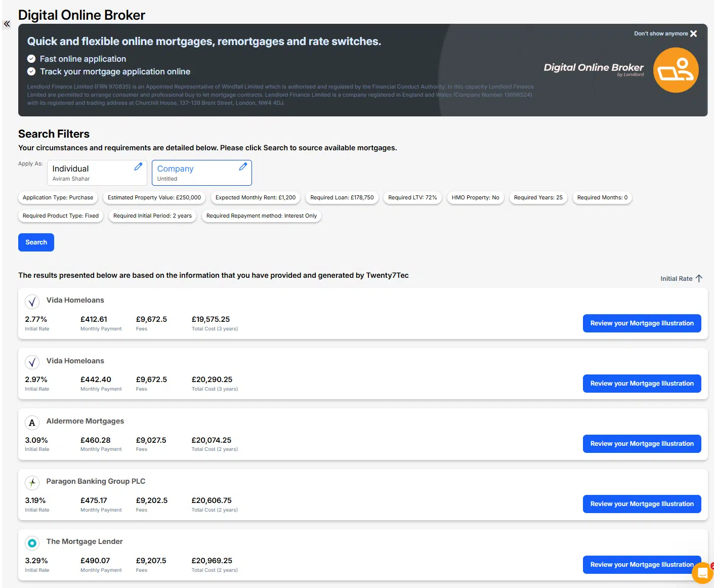Review illustration for Vida Homeloans 2.97%
Viewport: 714px width, 588px height.
642,384
